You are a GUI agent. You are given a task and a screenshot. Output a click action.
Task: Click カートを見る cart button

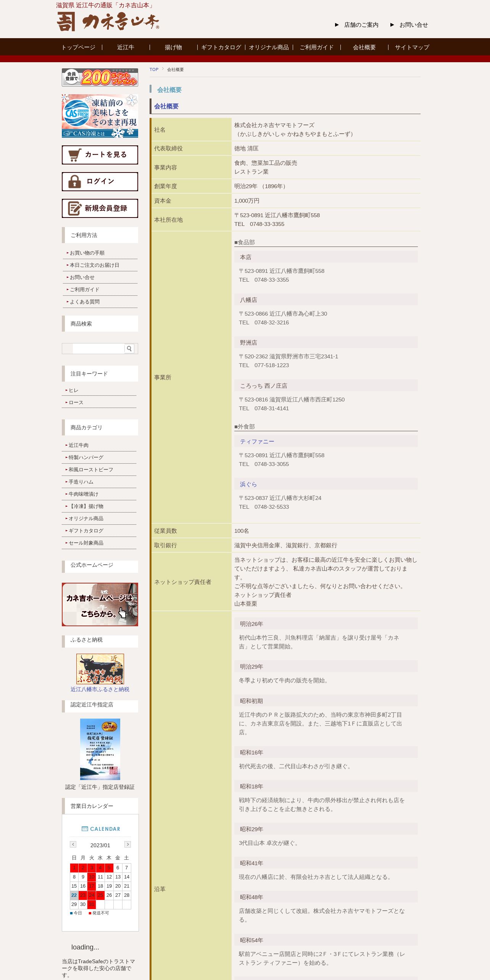click(100, 155)
